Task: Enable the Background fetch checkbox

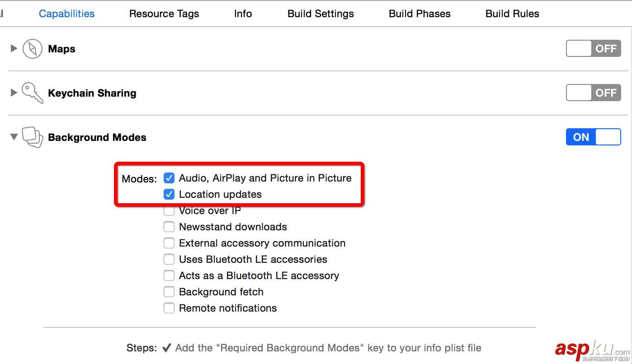Action: pyautogui.click(x=169, y=292)
